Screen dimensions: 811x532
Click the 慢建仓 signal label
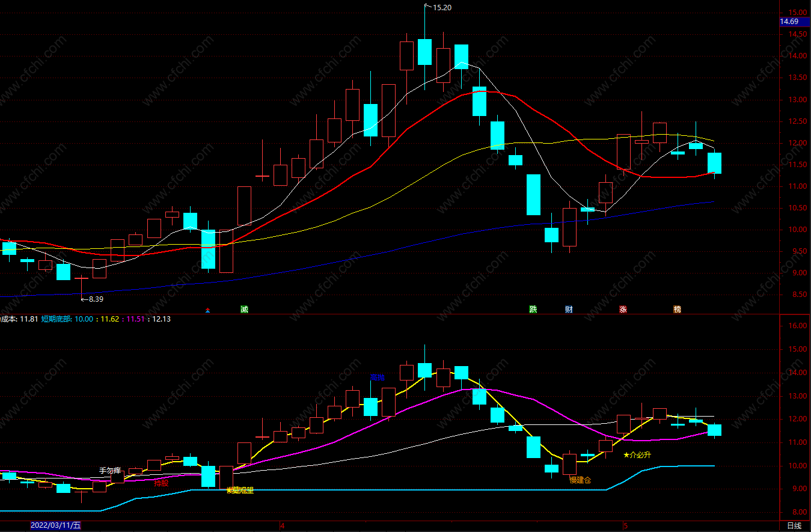click(580, 480)
